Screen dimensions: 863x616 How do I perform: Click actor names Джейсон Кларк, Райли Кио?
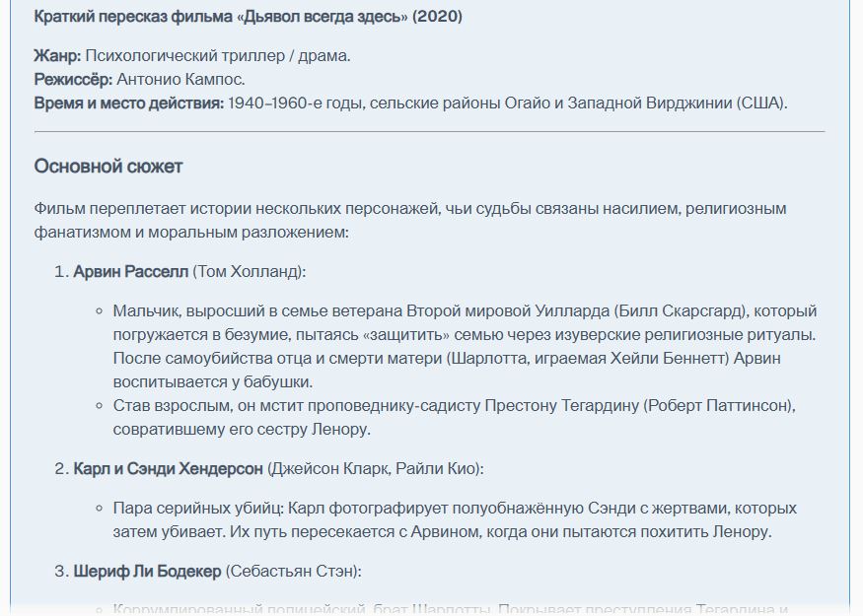(x=374, y=469)
